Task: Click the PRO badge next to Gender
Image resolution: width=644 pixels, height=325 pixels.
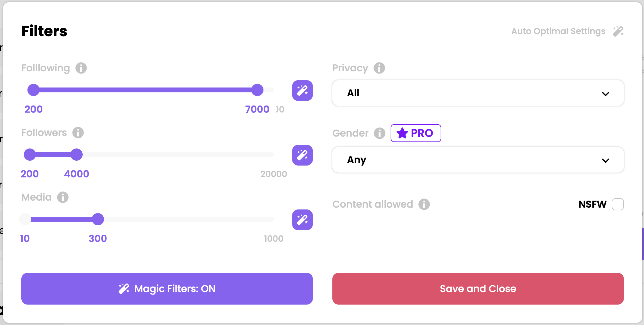Action: tap(416, 133)
